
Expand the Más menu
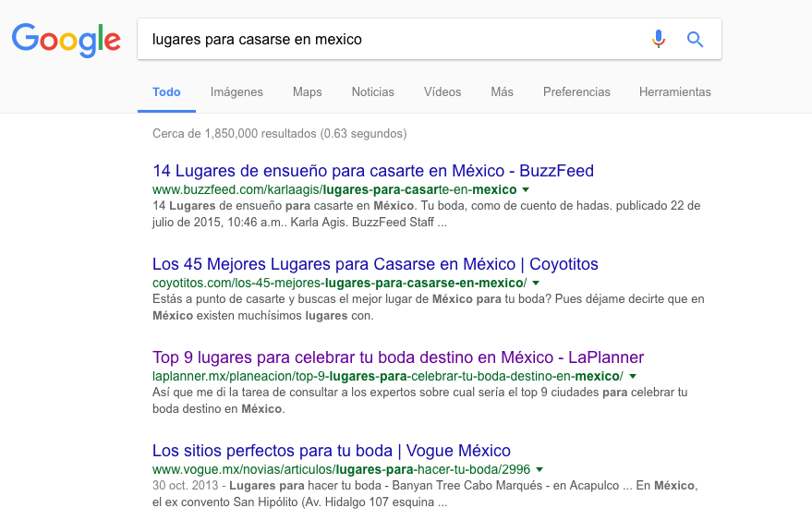point(502,92)
